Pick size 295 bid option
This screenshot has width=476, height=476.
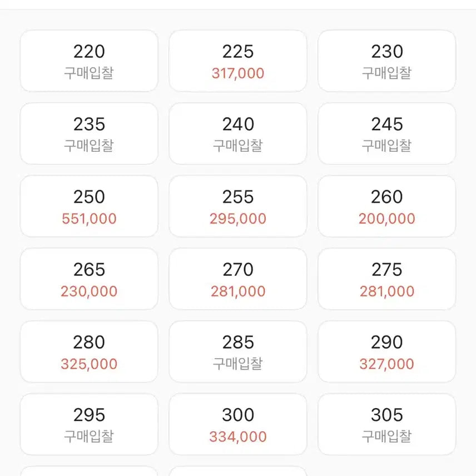pyautogui.click(x=89, y=424)
